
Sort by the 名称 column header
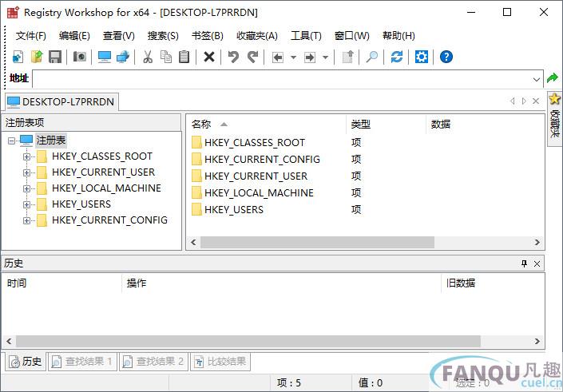201,124
